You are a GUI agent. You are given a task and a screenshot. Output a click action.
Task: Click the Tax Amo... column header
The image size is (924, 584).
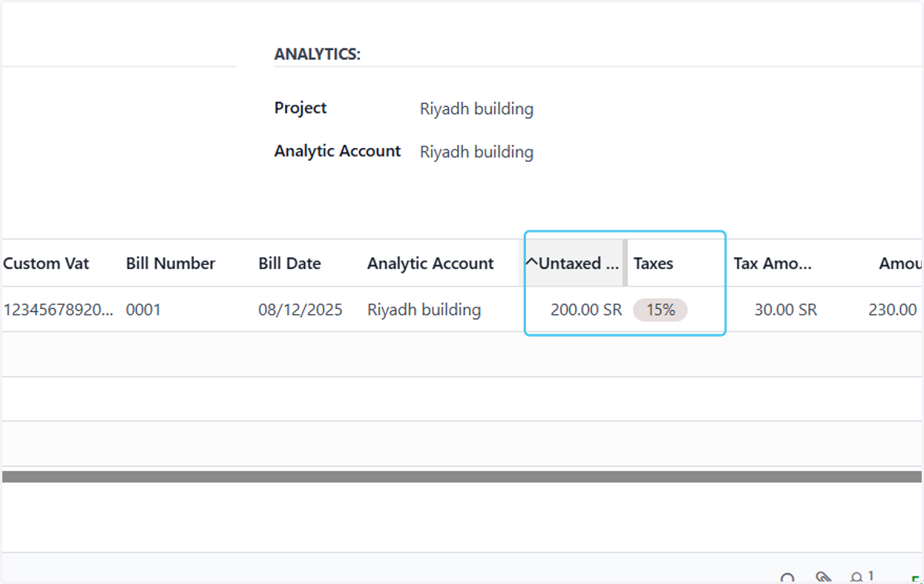[772, 263]
